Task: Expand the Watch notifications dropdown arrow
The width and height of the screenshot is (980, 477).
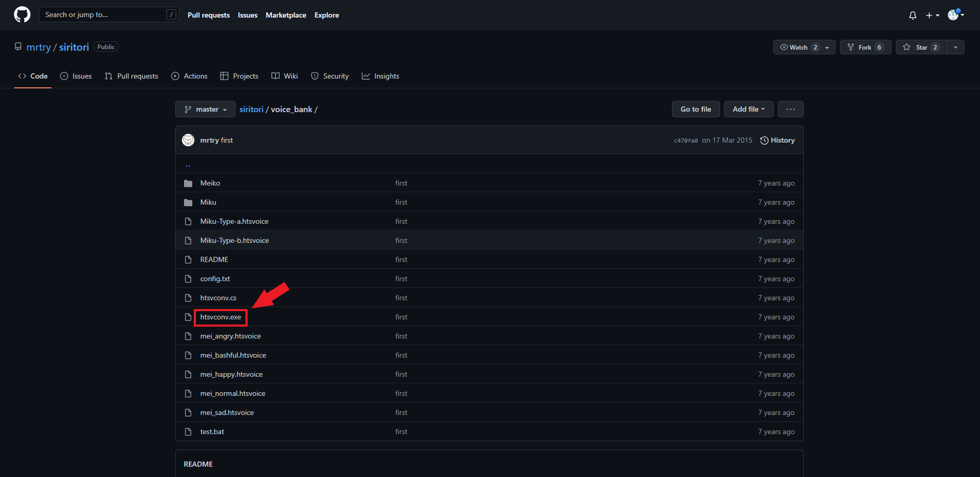Action: click(x=827, y=48)
